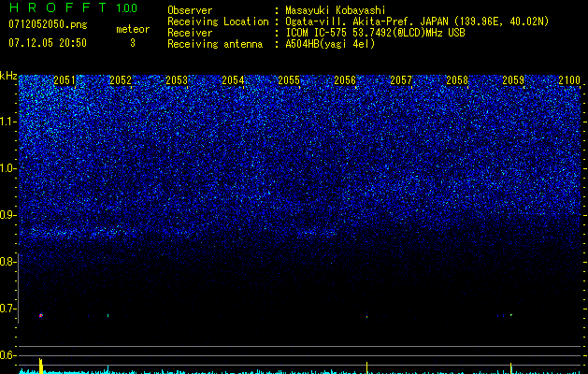
Task: Click the red meteor echo spot near 2050
Action: [x=41, y=315]
